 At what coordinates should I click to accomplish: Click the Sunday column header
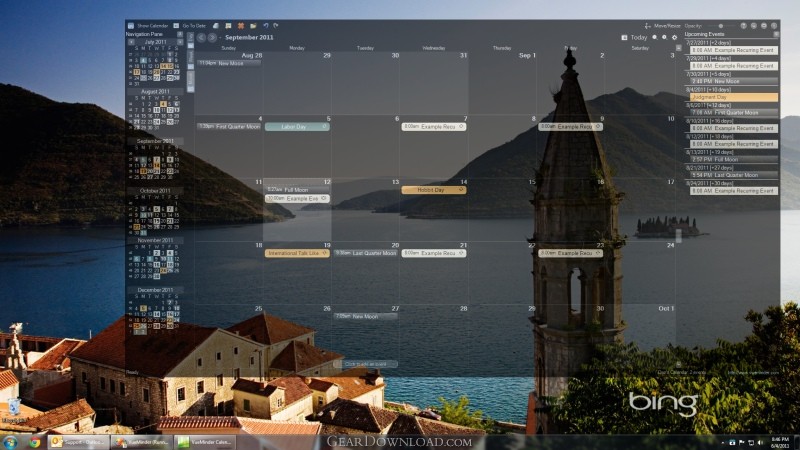(229, 48)
